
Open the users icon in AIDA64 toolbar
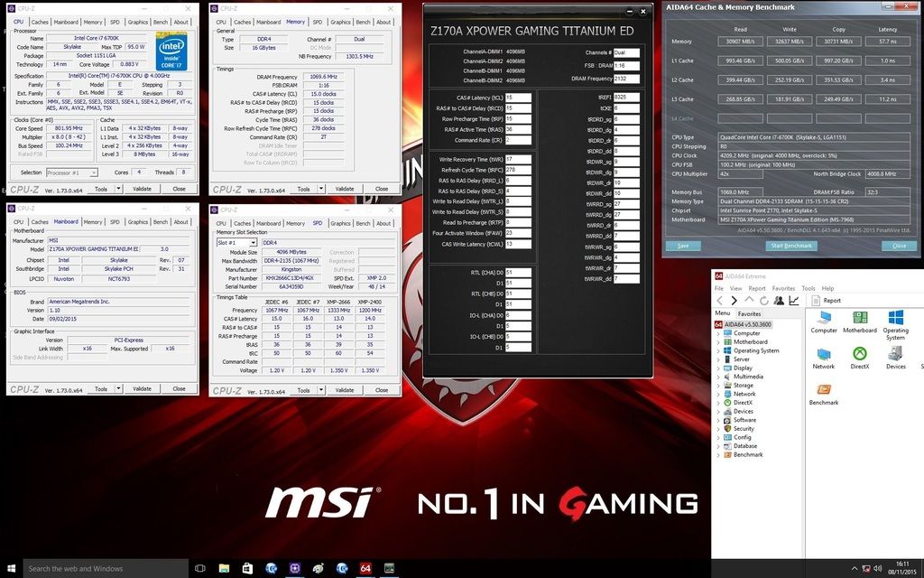pos(779,301)
